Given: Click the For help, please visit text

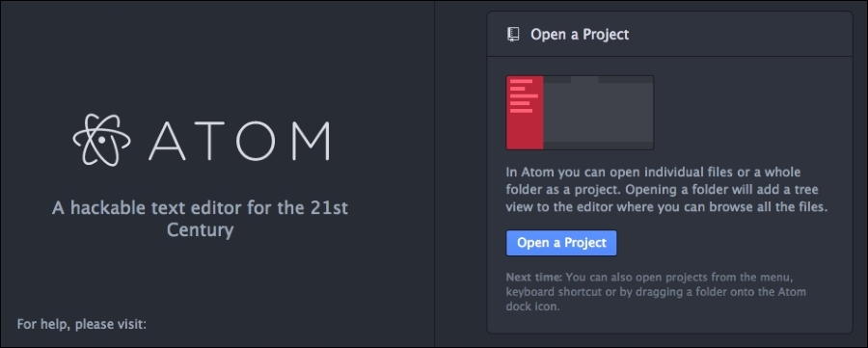Looking at the screenshot, I should coord(81,324).
